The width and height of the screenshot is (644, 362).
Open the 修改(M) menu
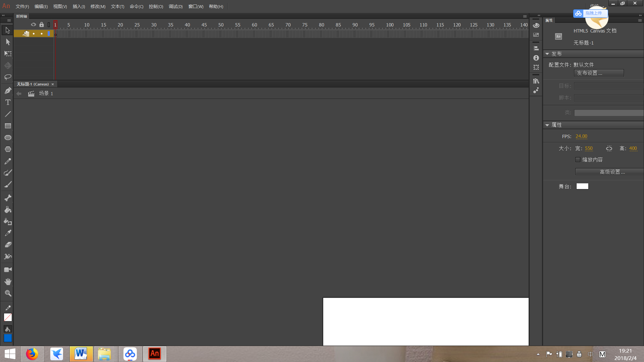coord(98,7)
